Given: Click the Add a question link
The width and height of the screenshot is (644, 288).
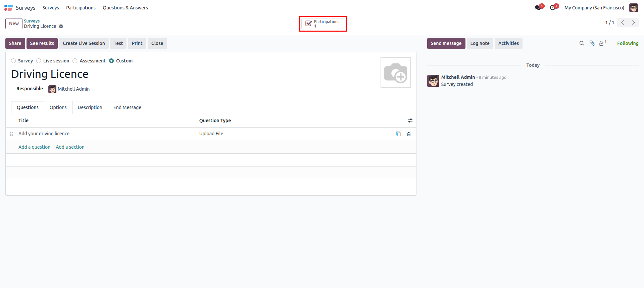Looking at the screenshot, I should [34, 147].
